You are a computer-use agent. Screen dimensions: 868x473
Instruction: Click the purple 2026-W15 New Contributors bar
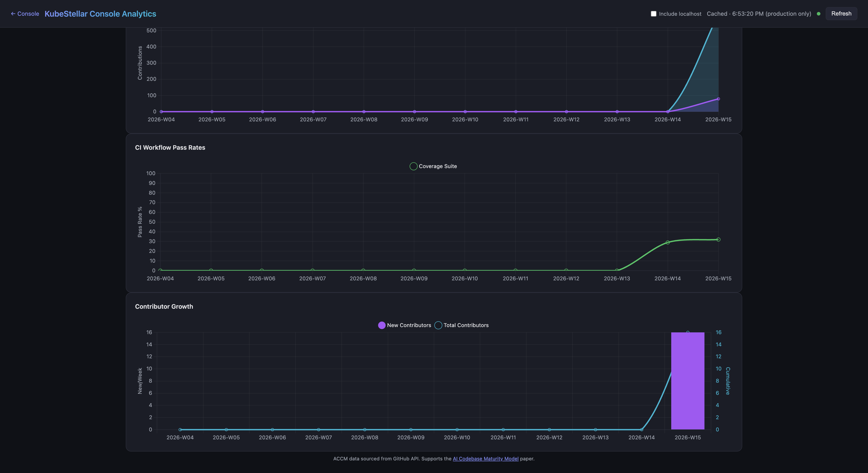pos(687,381)
